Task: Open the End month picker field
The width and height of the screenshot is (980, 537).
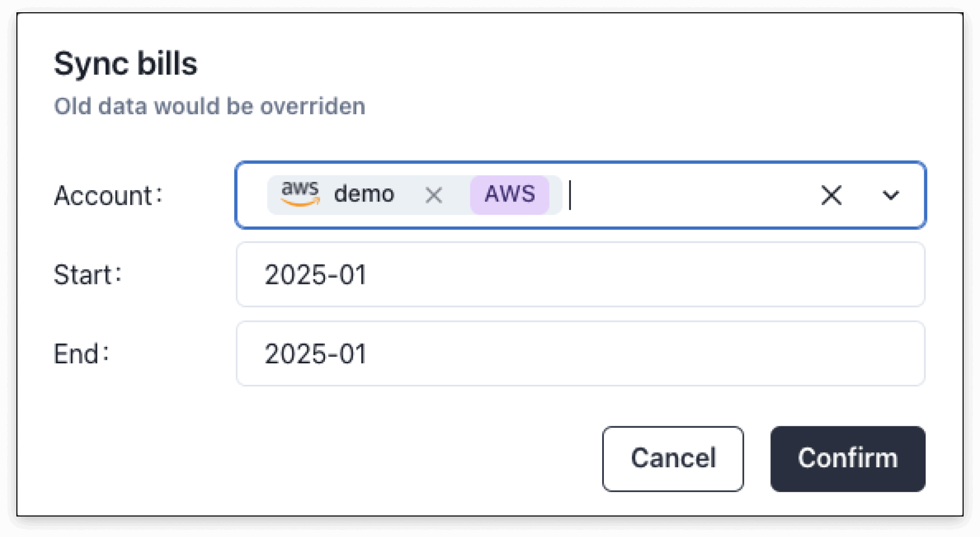Action: pos(580,354)
